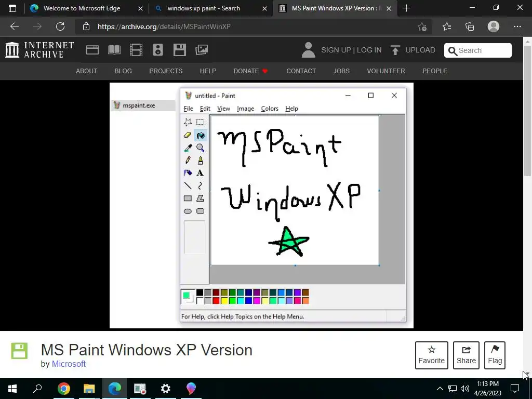532x399 pixels.
Task: Show hidden system tray icons chevron
Action: (440, 389)
